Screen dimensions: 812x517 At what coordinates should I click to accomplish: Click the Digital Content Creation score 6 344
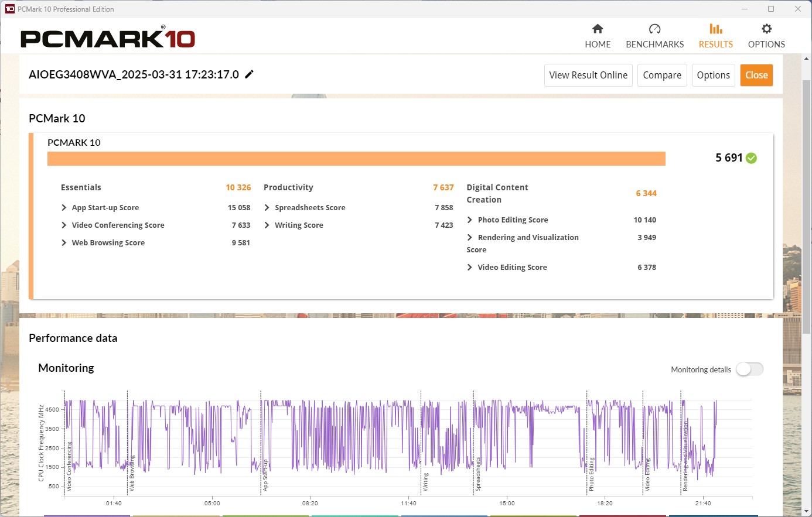(x=646, y=193)
